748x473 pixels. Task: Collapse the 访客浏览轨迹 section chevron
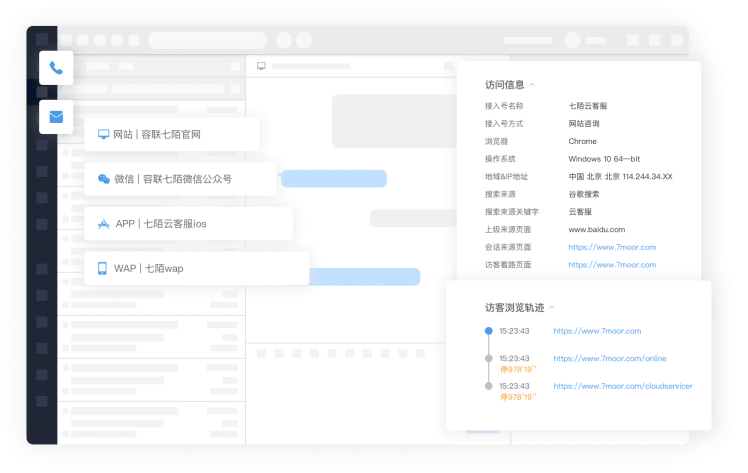552,308
